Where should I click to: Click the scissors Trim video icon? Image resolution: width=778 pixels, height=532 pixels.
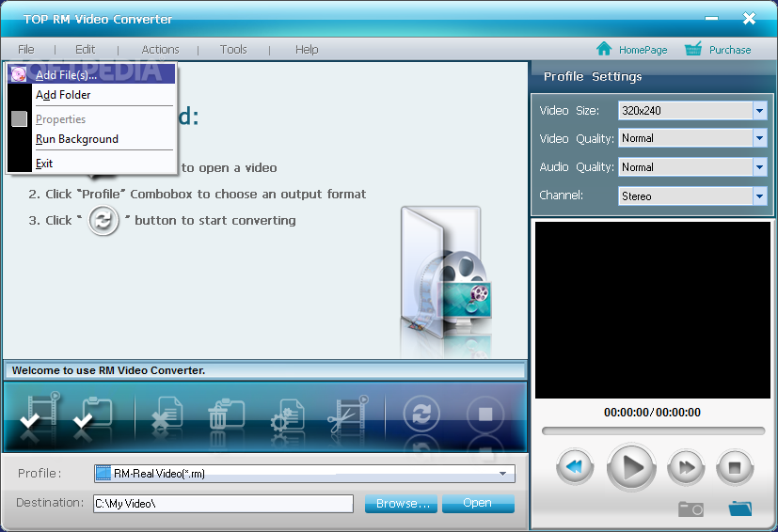tap(348, 413)
